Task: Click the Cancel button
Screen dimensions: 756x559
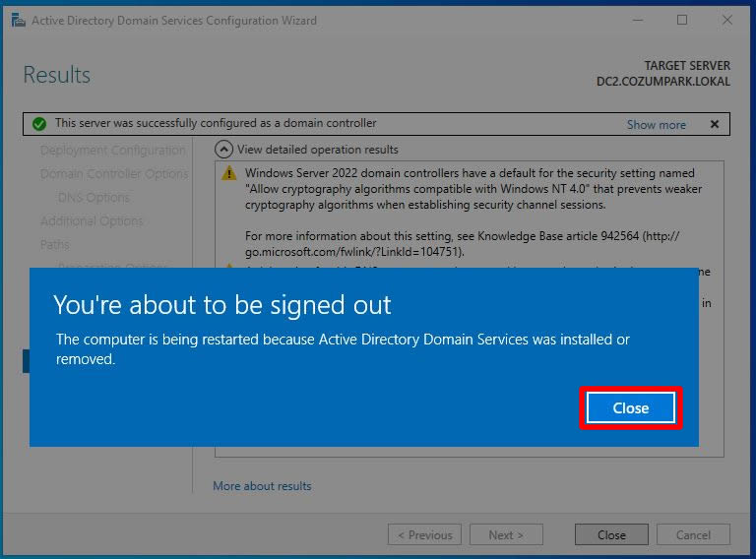Action: [693, 535]
